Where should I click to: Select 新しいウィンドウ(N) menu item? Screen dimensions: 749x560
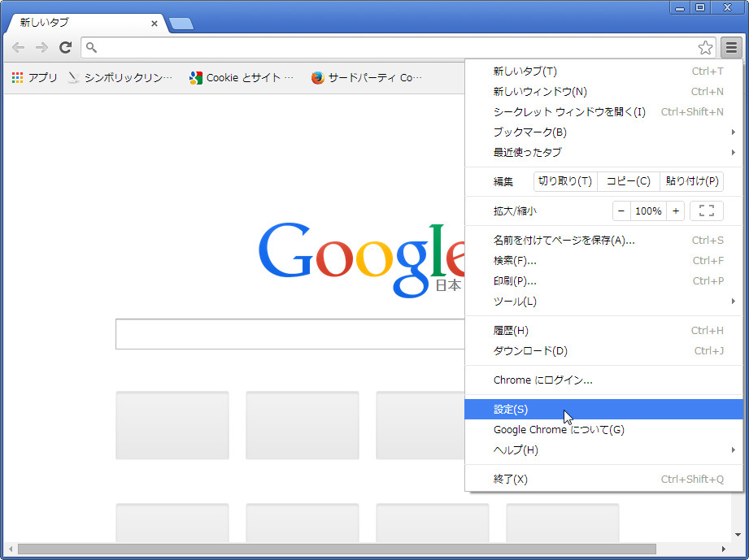tap(603, 91)
